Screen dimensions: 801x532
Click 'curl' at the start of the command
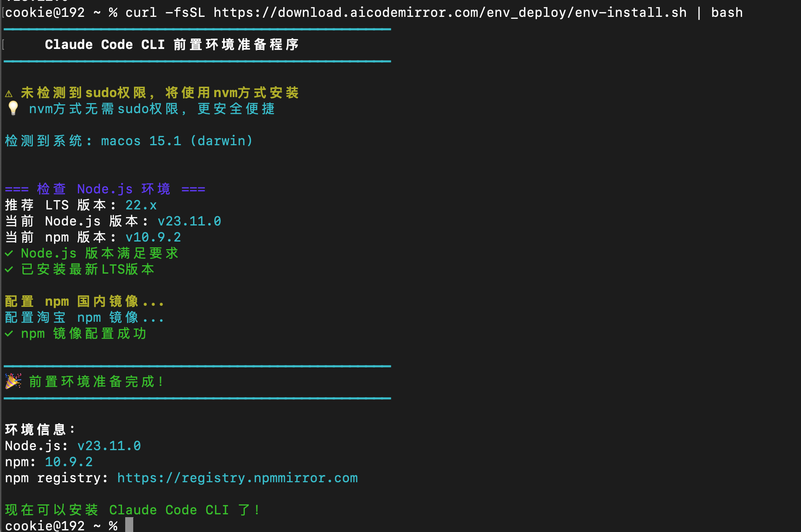(x=141, y=12)
